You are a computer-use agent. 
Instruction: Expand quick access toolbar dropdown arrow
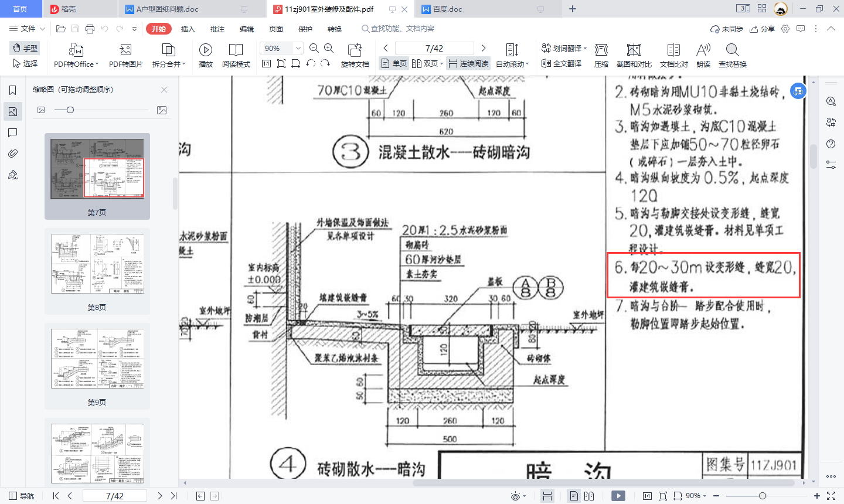point(135,29)
